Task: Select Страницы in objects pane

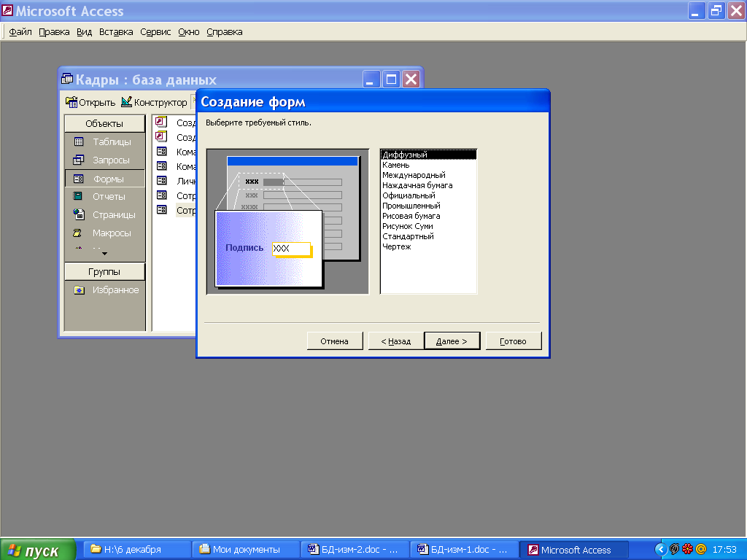Action: pos(104,215)
